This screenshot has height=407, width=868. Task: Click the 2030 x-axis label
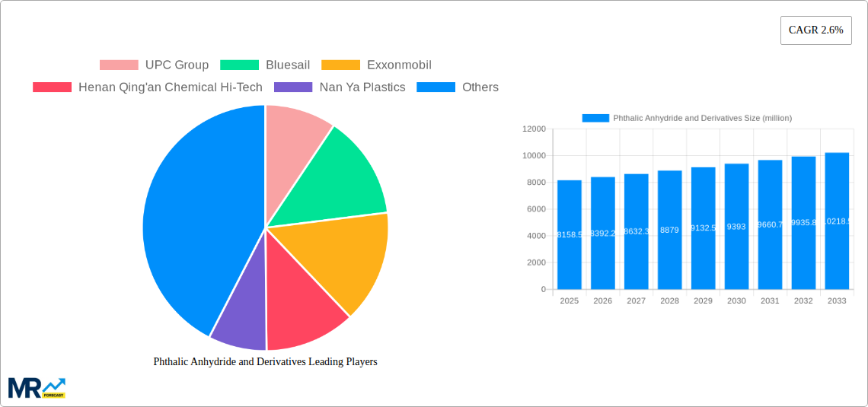click(737, 300)
